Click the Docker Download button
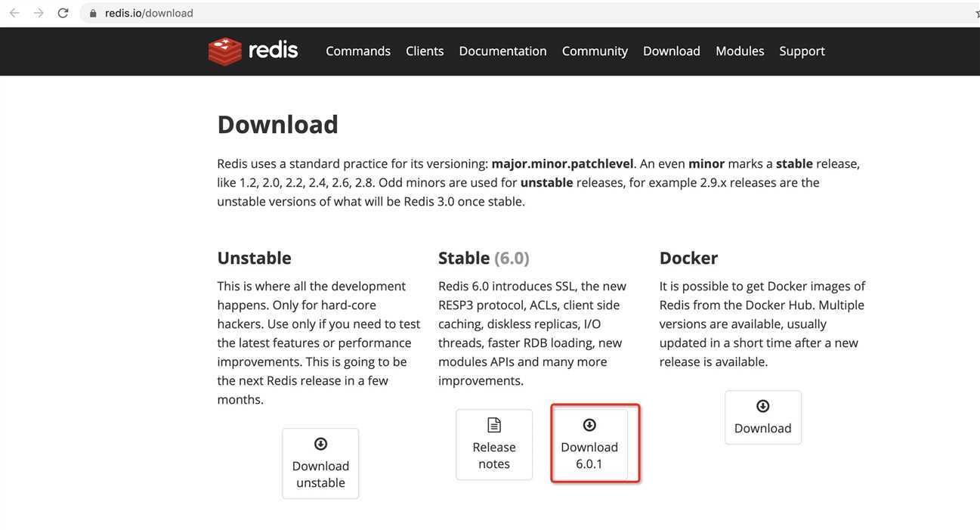980x530 pixels. (763, 417)
